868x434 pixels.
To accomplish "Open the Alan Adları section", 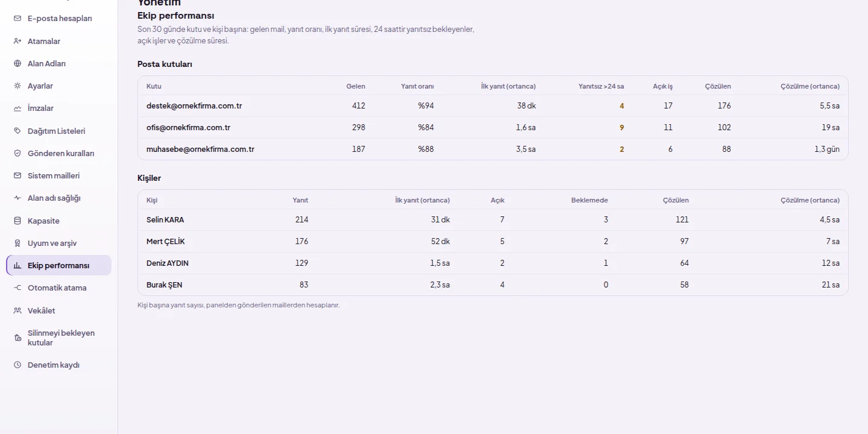I will [59, 63].
